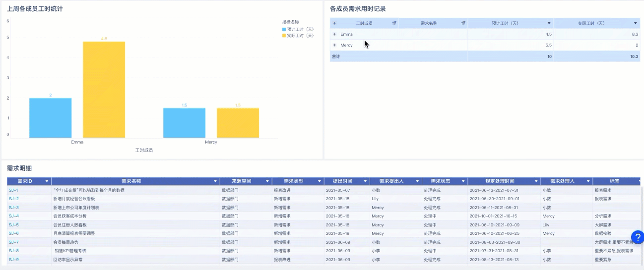Toggle 实际工时 yellow legend entry
Image resolution: width=644 pixels, height=270 pixels.
298,36
